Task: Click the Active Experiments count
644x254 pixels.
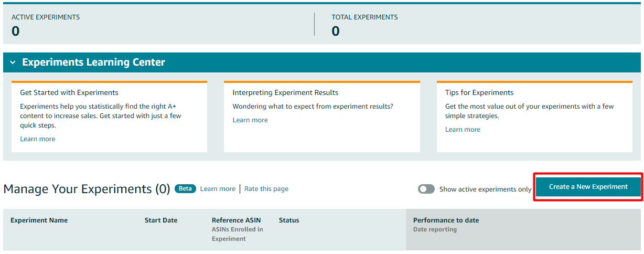Action: (16, 31)
